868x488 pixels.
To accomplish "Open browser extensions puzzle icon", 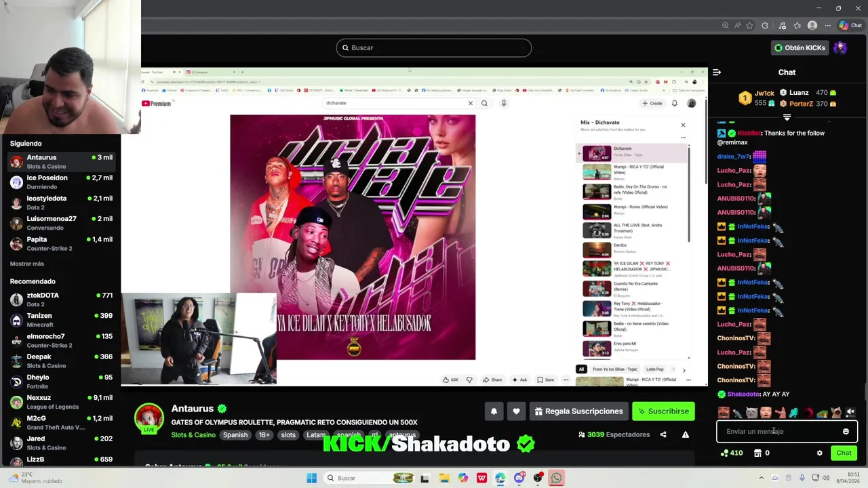I will 765,26.
